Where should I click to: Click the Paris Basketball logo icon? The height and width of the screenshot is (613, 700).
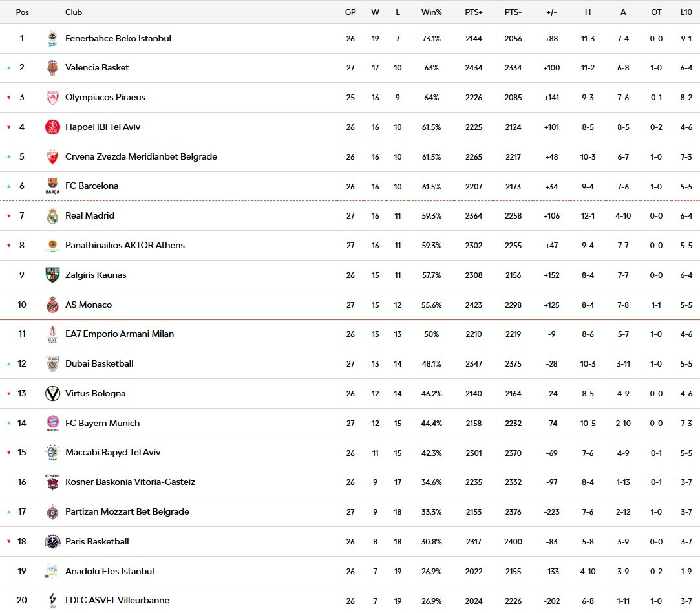pyautogui.click(x=52, y=542)
